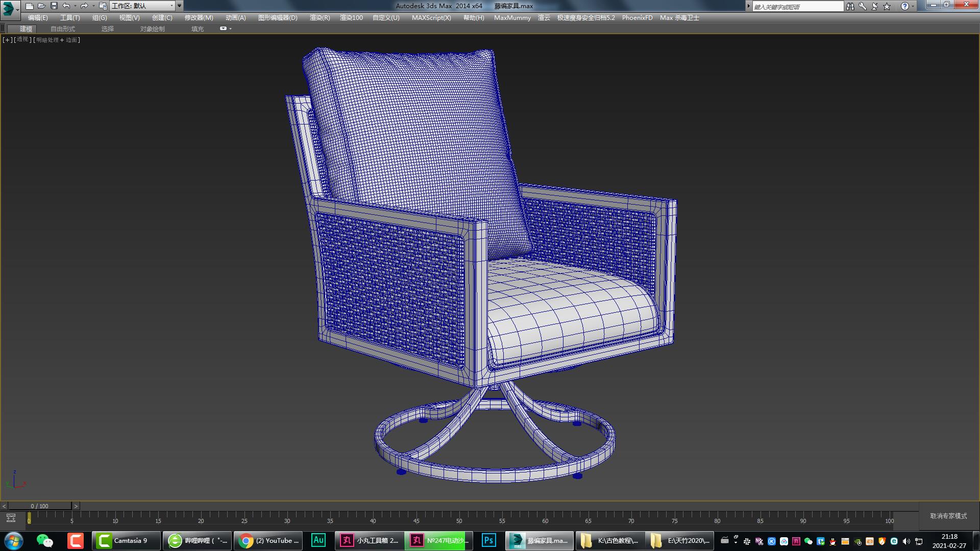
Task: Open the 渲染100 menu item
Action: tap(350, 17)
